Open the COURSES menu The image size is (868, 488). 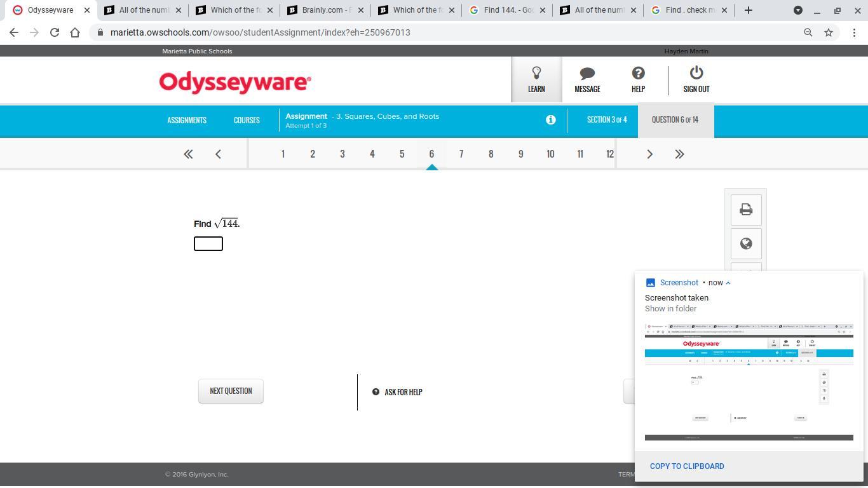tap(247, 120)
